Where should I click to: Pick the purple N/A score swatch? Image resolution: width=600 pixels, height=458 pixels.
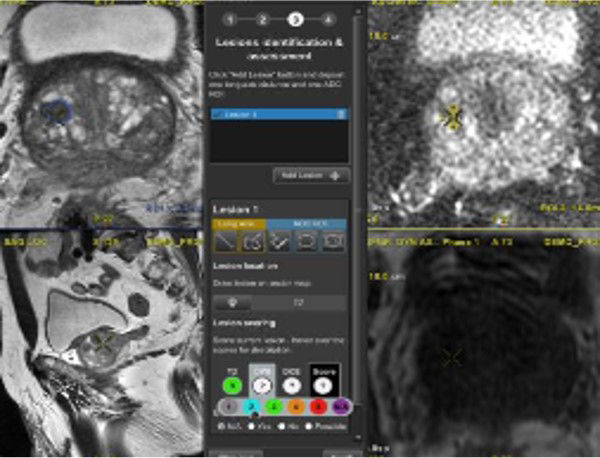pyautogui.click(x=341, y=407)
